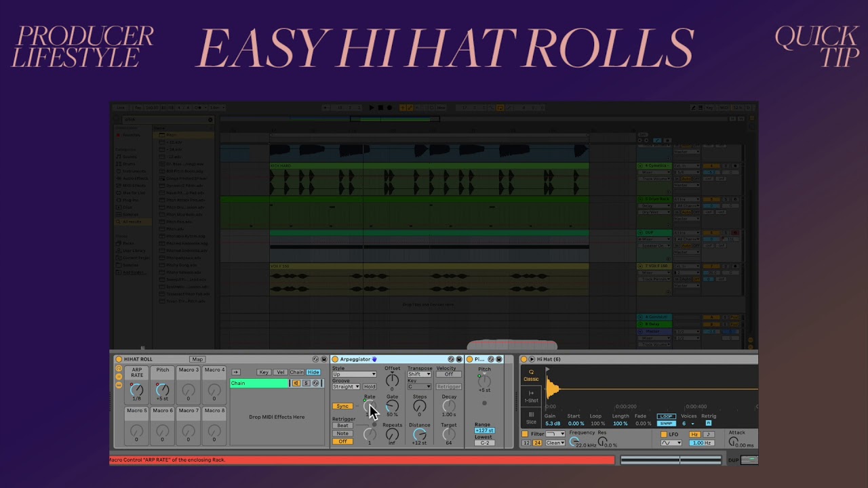Screen dimensions: 868x488
Task: Save the HIHAT ROLL rack preset
Action: click(323, 359)
